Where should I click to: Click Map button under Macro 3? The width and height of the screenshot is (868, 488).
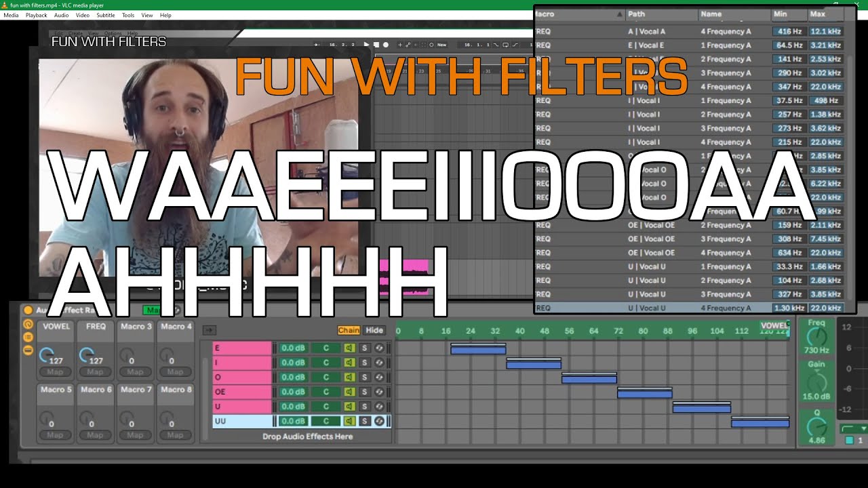[x=135, y=371]
